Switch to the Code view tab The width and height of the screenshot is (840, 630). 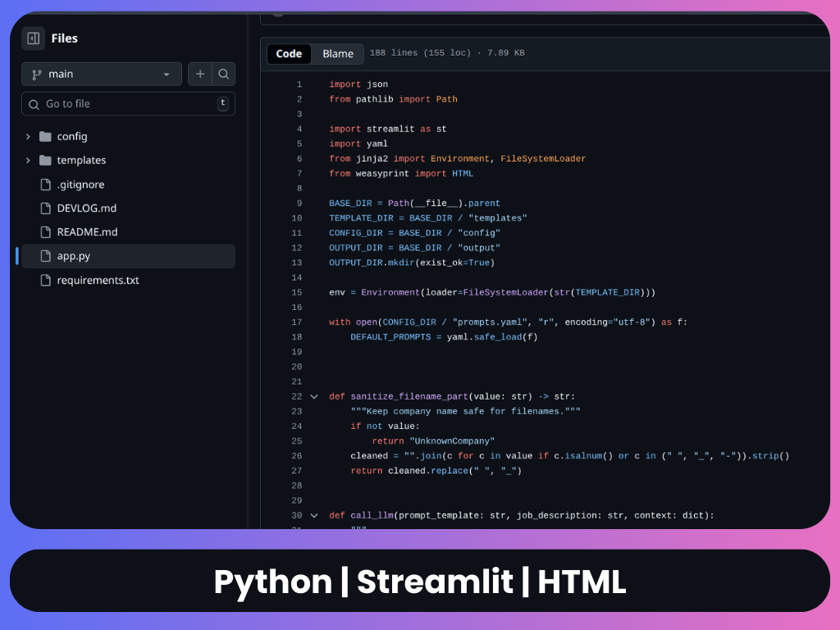(x=289, y=54)
